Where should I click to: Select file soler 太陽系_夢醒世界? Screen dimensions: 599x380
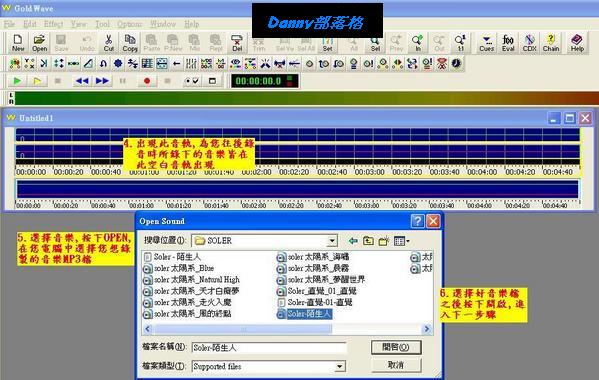[x=321, y=280]
